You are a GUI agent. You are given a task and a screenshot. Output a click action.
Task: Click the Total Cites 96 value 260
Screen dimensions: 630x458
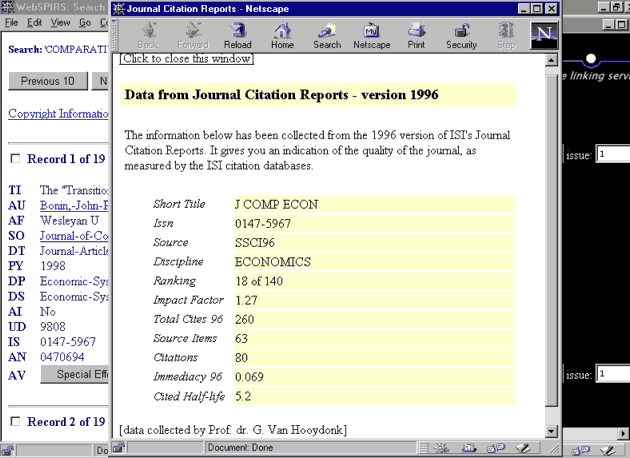[245, 319]
